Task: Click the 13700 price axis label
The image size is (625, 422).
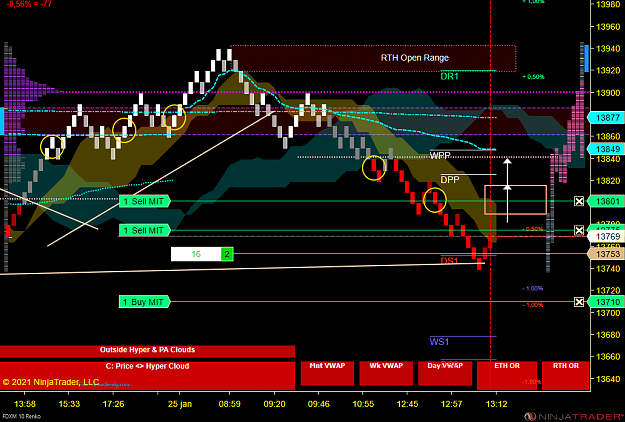Action: [608, 313]
